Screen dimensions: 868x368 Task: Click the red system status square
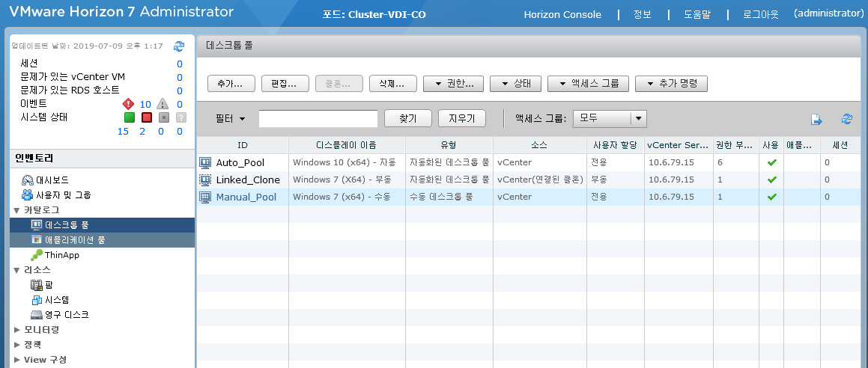147,117
